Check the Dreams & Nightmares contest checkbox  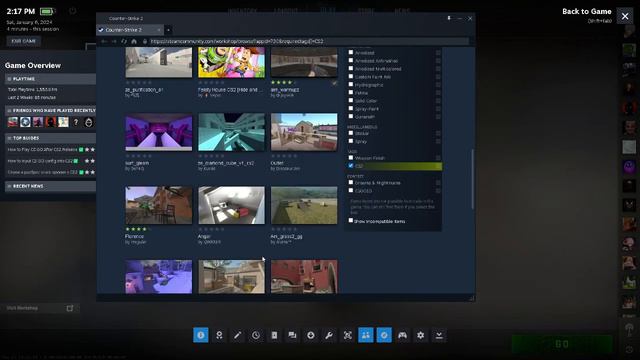(351, 182)
